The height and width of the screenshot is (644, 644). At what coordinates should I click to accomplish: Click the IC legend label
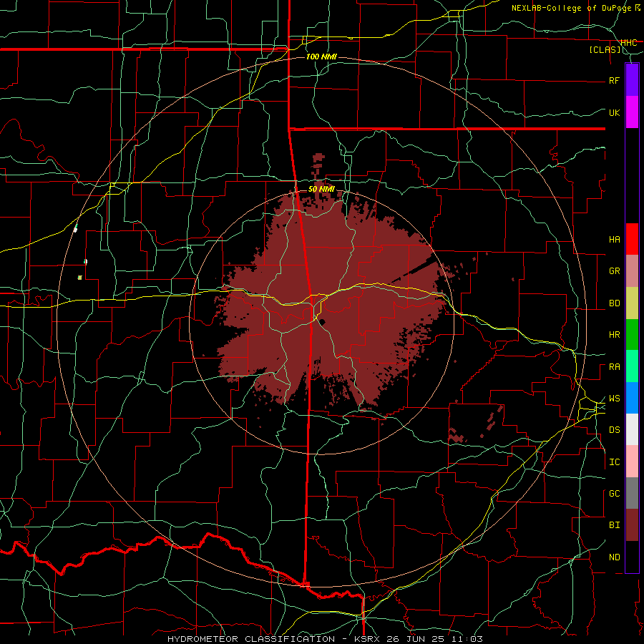[x=615, y=462]
